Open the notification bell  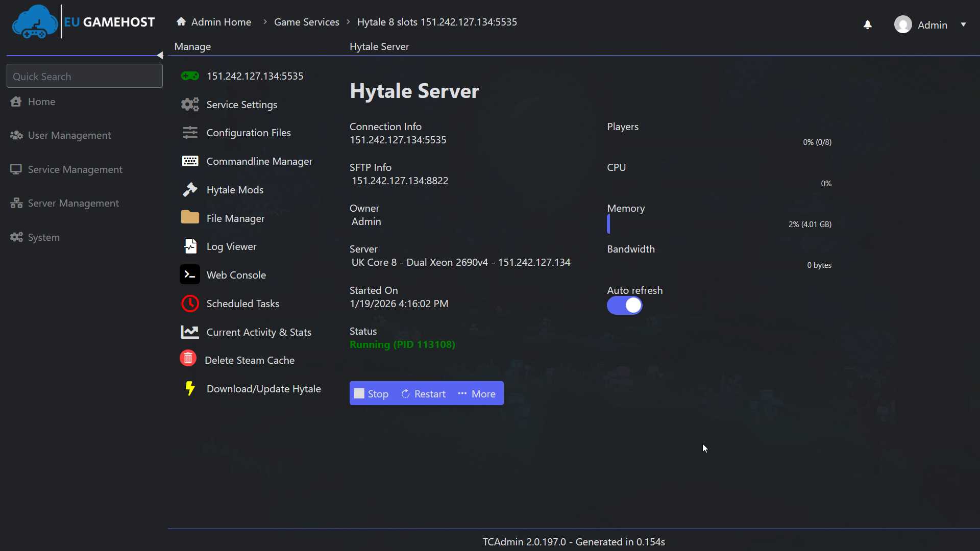pos(868,25)
